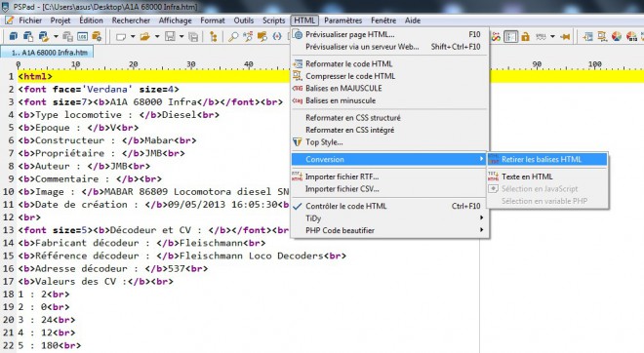The width and height of the screenshot is (644, 353).
Task: Switch to A1A 68000 Infra.htm tab
Action: pos(47,52)
